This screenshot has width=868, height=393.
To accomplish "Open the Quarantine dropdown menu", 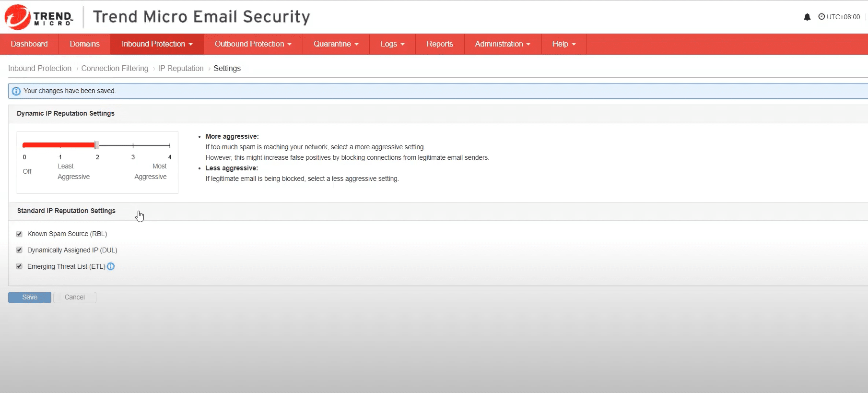I will [336, 44].
